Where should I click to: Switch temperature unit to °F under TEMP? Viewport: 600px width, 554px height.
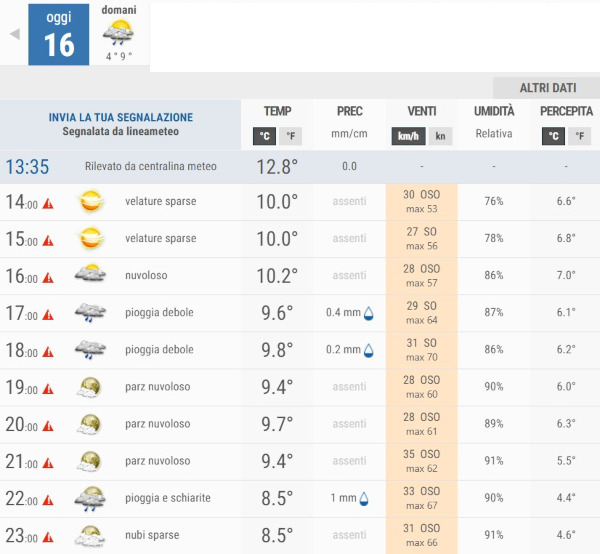(291, 136)
